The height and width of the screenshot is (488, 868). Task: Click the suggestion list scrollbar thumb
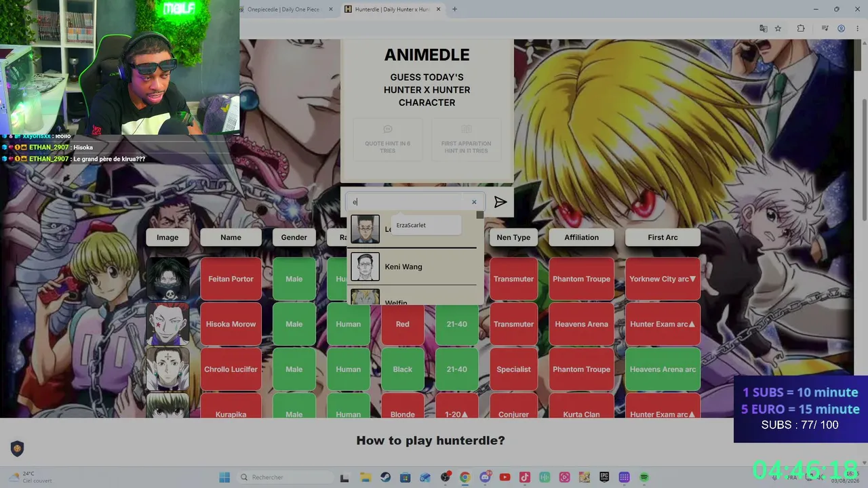point(480,215)
